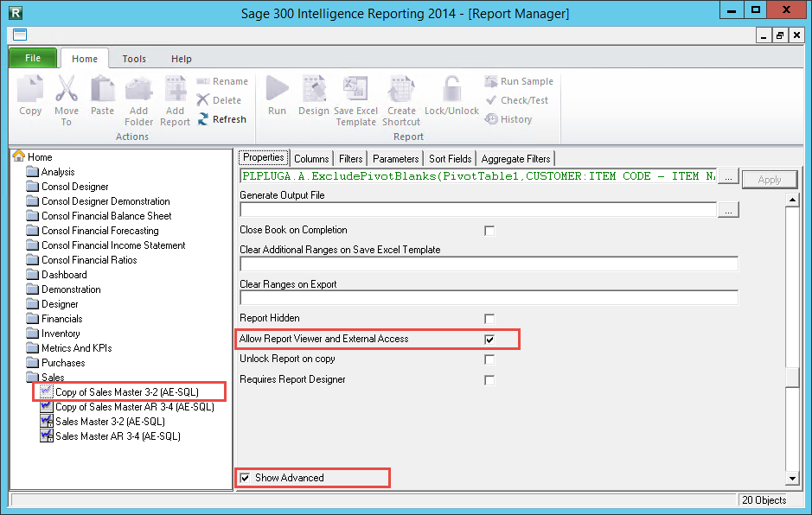Select the Move To scissors icon
The width and height of the screenshot is (812, 515).
[67, 89]
